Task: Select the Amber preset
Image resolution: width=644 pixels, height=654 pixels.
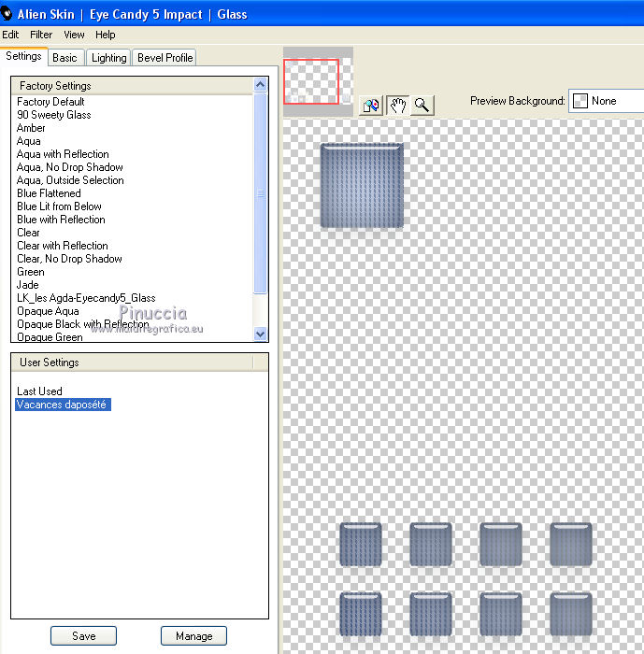Action: [x=31, y=128]
